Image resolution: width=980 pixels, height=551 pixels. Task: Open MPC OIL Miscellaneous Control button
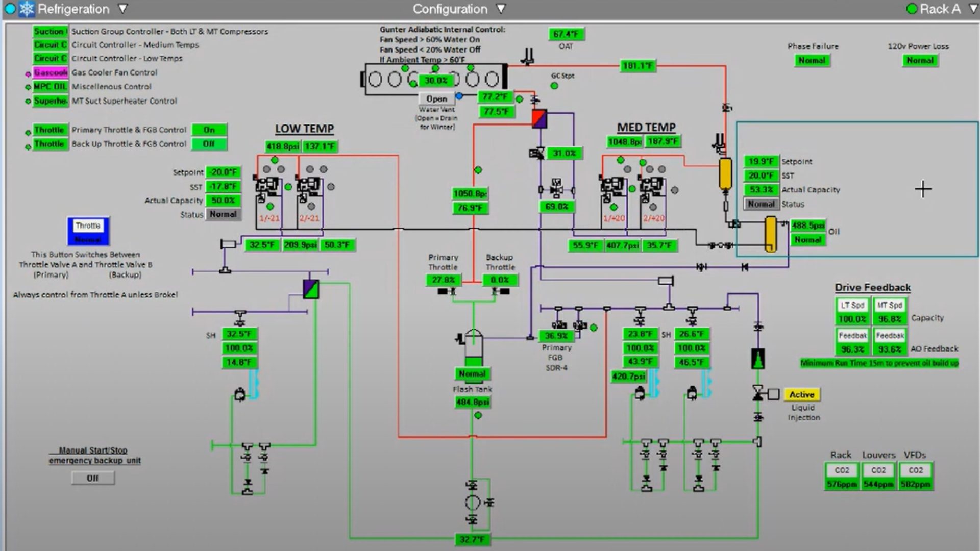50,87
